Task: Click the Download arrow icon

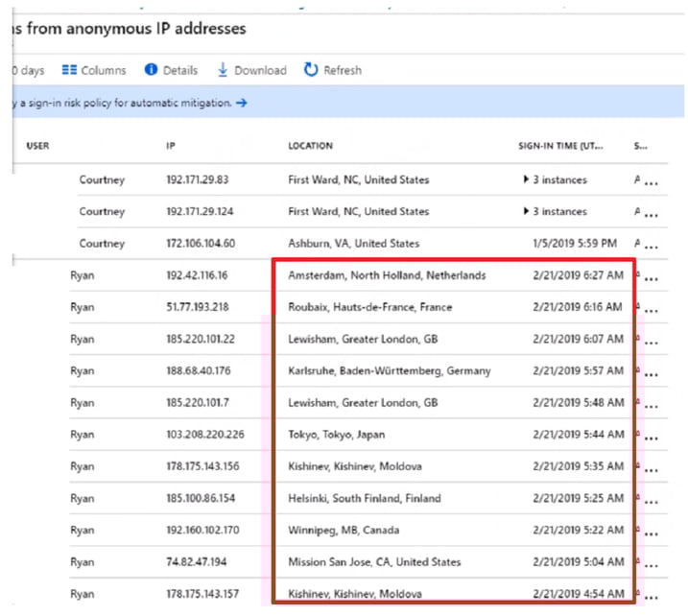Action: [x=223, y=70]
